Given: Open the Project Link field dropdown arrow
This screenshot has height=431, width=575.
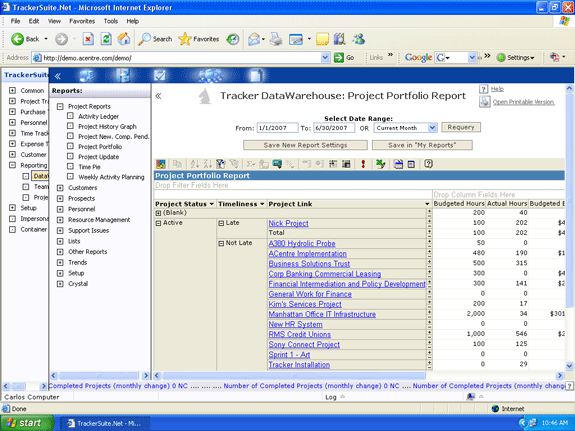Looking at the screenshot, I should [427, 204].
